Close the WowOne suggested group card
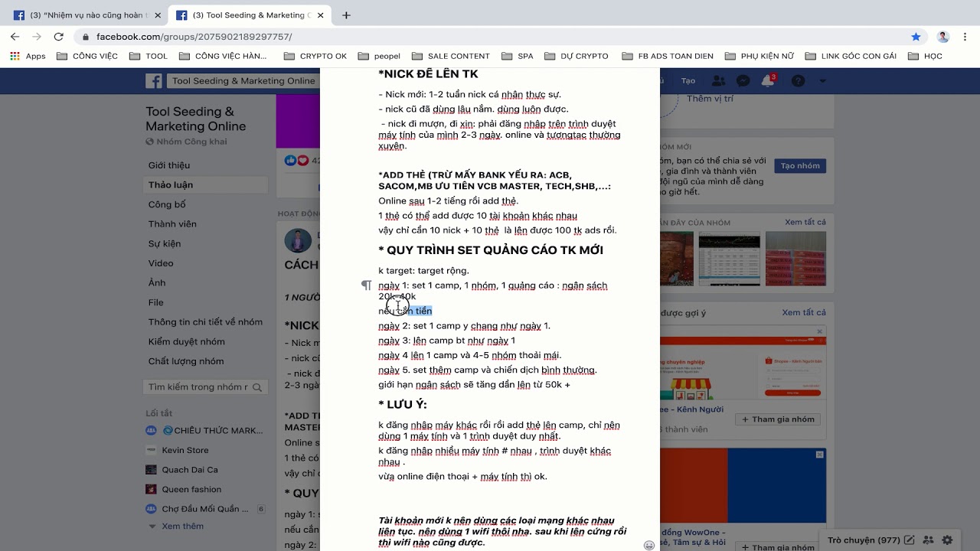The width and height of the screenshot is (980, 551). pyautogui.click(x=819, y=454)
